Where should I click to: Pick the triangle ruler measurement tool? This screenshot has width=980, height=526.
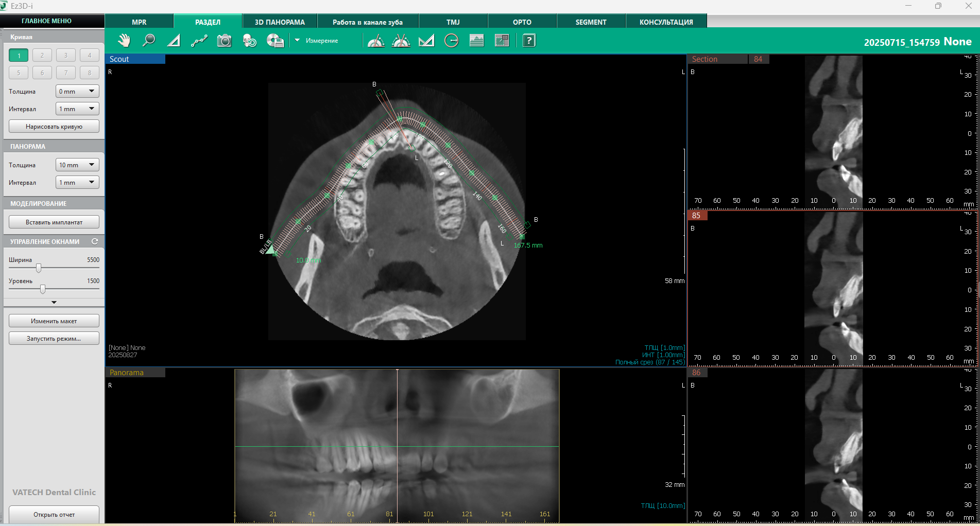(174, 41)
